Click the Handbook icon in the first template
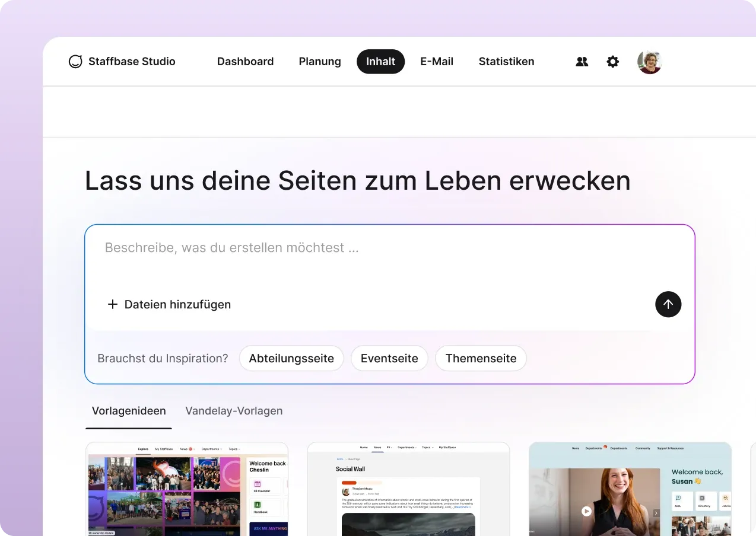This screenshot has width=756, height=536. tap(257, 505)
